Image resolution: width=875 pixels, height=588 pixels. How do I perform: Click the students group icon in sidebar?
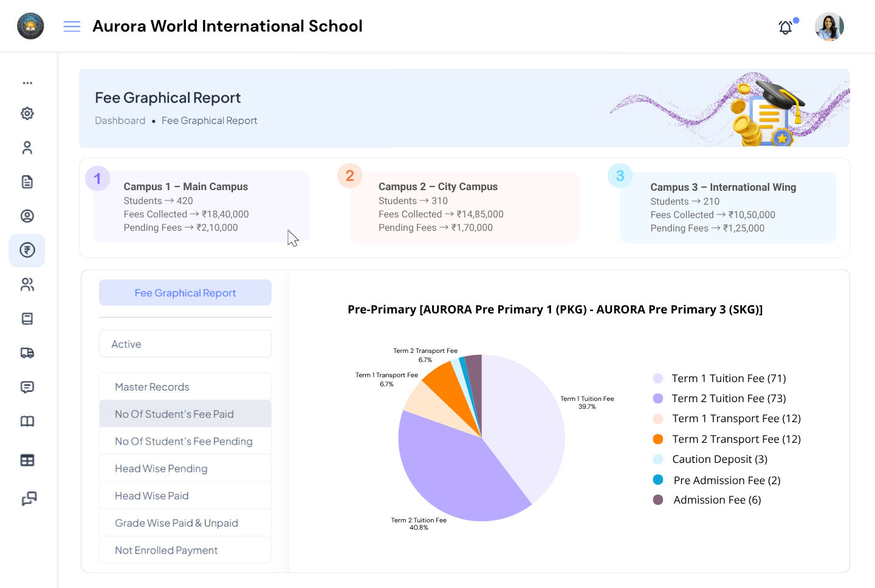click(x=27, y=284)
